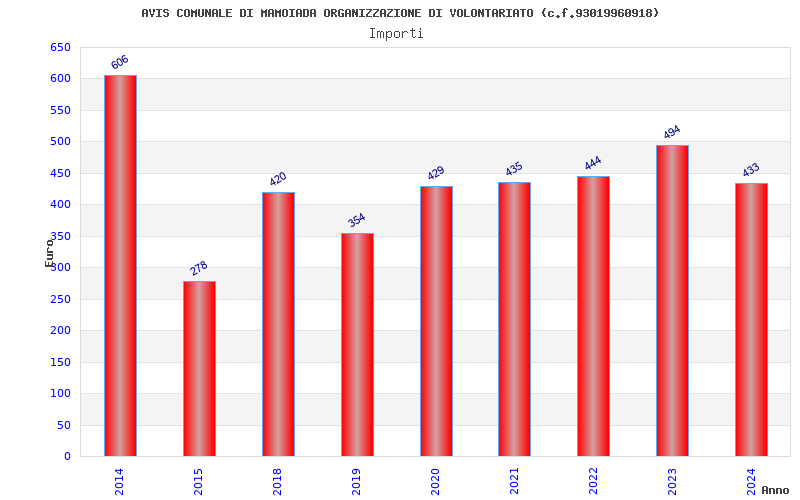
Task: Click y-axis tick label 250
Action: [x=60, y=299]
